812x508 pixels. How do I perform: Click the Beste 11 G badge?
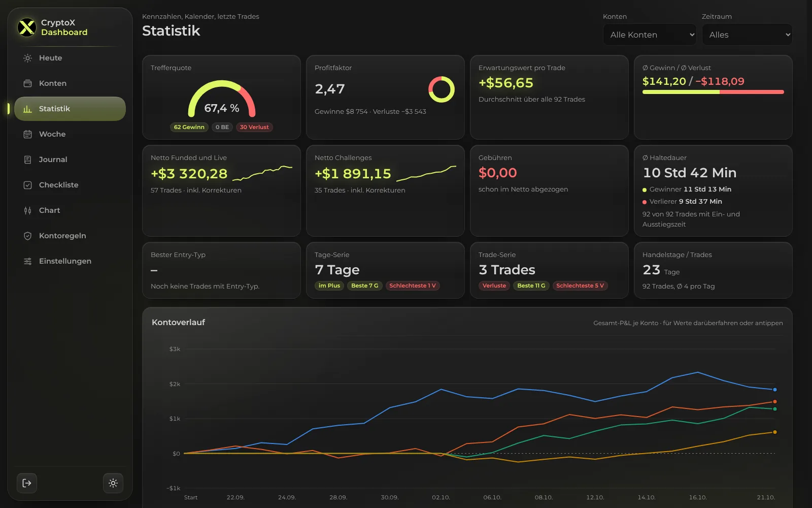531,285
